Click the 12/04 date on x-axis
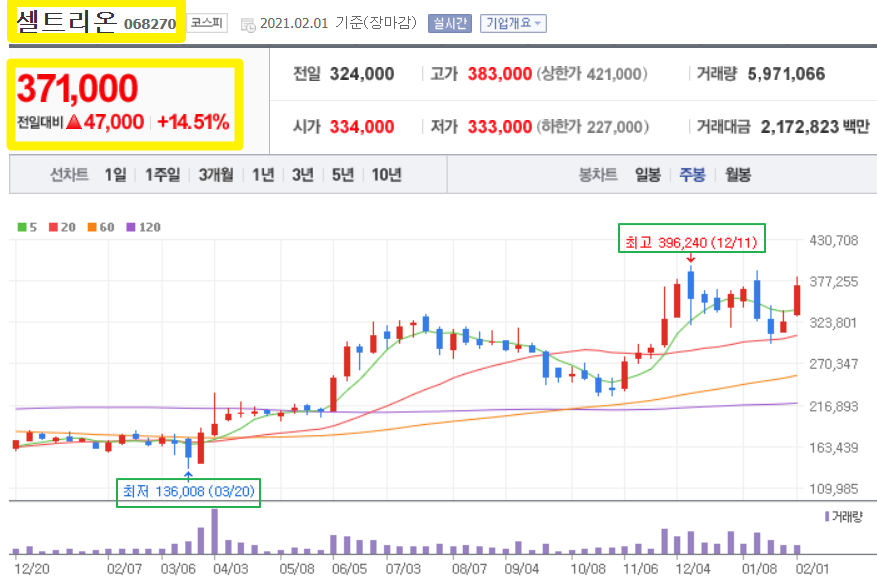Screen dimensions: 877x581 (692, 569)
